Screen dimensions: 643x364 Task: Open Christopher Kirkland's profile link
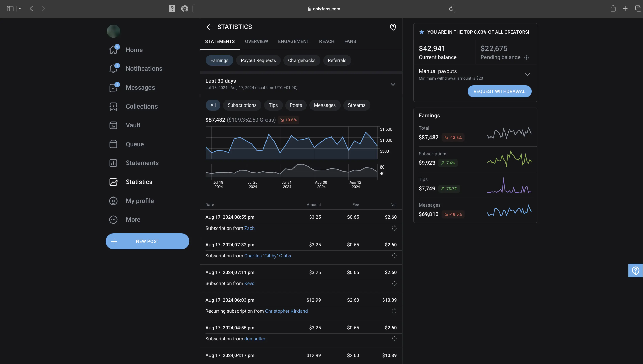[286, 311]
